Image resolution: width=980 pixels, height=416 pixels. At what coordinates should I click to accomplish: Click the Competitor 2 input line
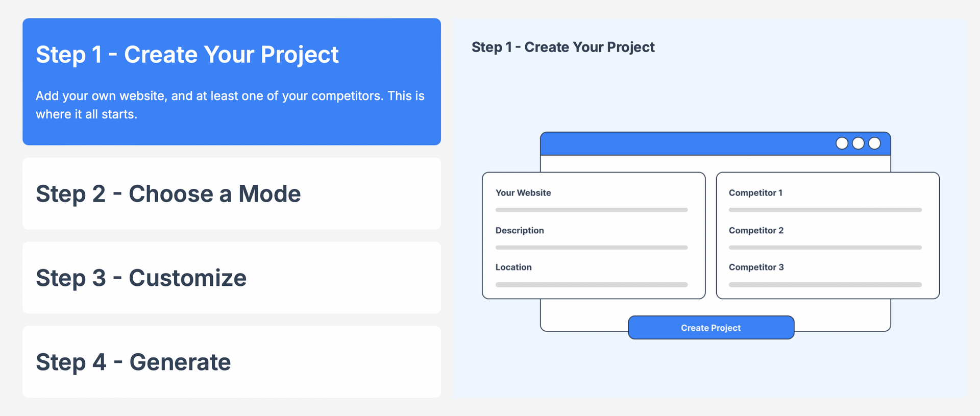point(825,248)
